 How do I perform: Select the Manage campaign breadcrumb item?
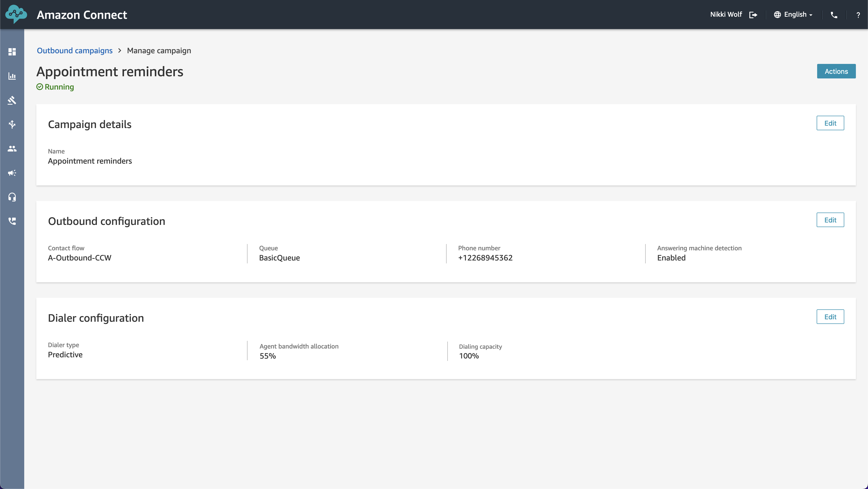tap(159, 50)
